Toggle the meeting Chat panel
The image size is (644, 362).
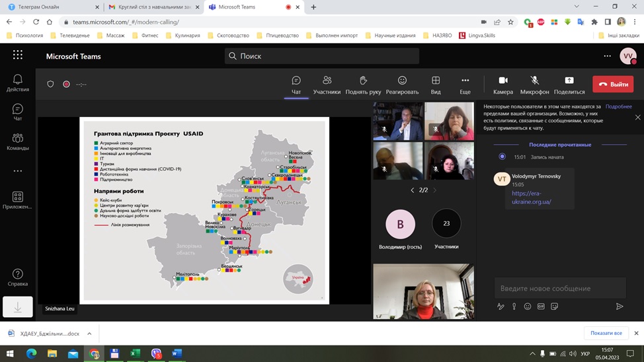click(296, 85)
